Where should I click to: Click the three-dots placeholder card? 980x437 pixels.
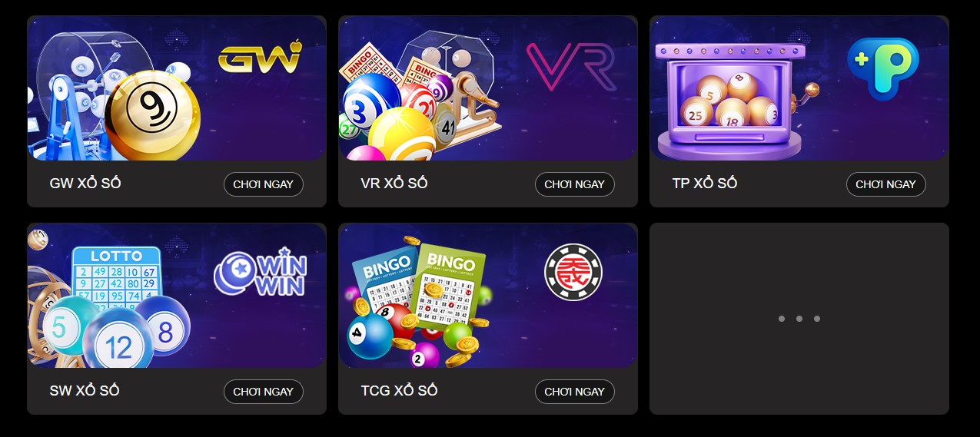coord(799,319)
